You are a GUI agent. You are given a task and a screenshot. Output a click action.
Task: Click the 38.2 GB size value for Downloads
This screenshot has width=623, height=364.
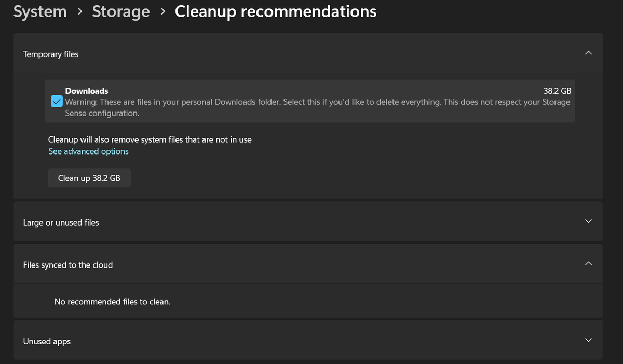pyautogui.click(x=557, y=90)
